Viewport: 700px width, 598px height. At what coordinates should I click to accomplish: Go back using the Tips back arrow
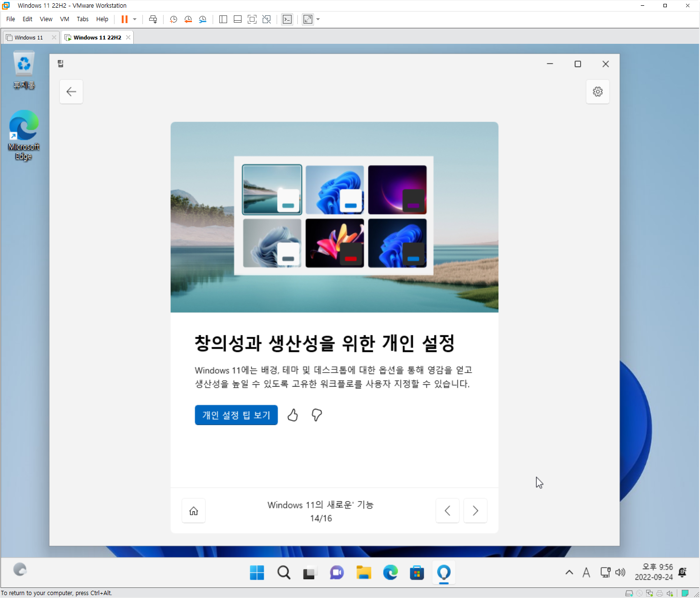[71, 91]
